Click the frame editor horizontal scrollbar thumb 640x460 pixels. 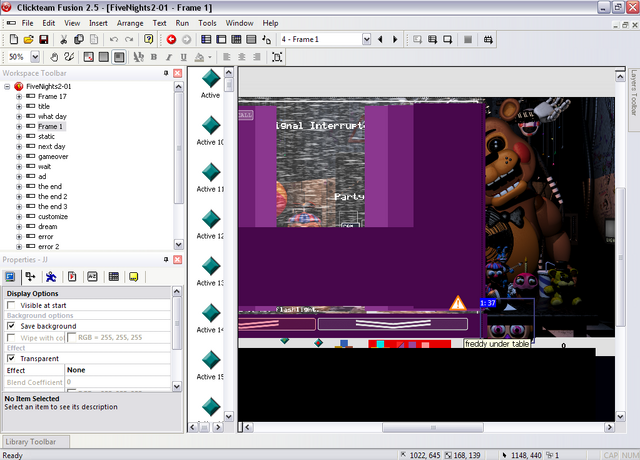433,427
